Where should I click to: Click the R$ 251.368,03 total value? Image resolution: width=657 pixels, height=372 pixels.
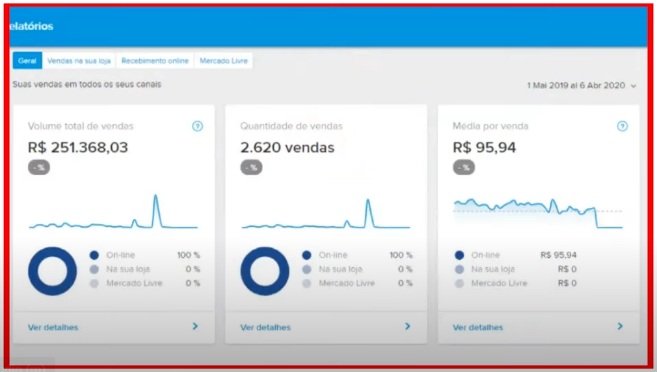pyautogui.click(x=78, y=147)
